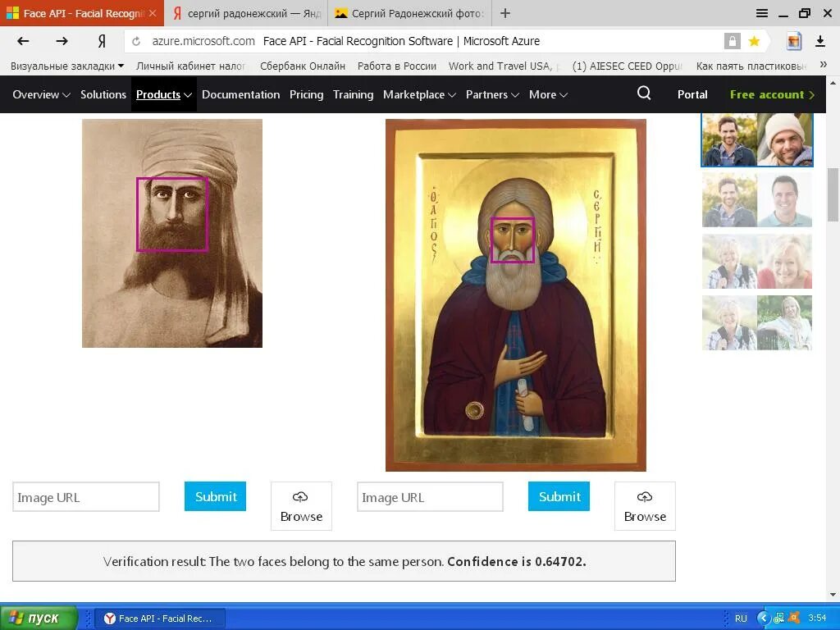Click the cloud upload icon of right Browse
Image resolution: width=840 pixels, height=630 pixels.
tap(645, 497)
